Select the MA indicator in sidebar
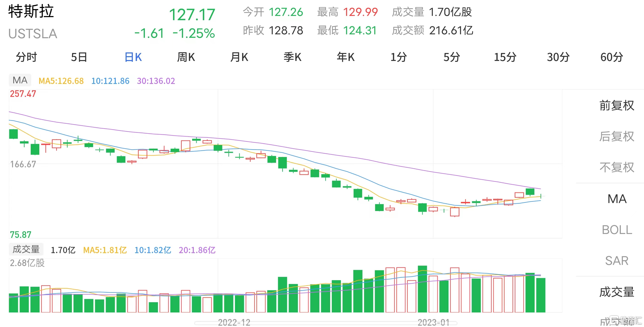 coord(617,199)
